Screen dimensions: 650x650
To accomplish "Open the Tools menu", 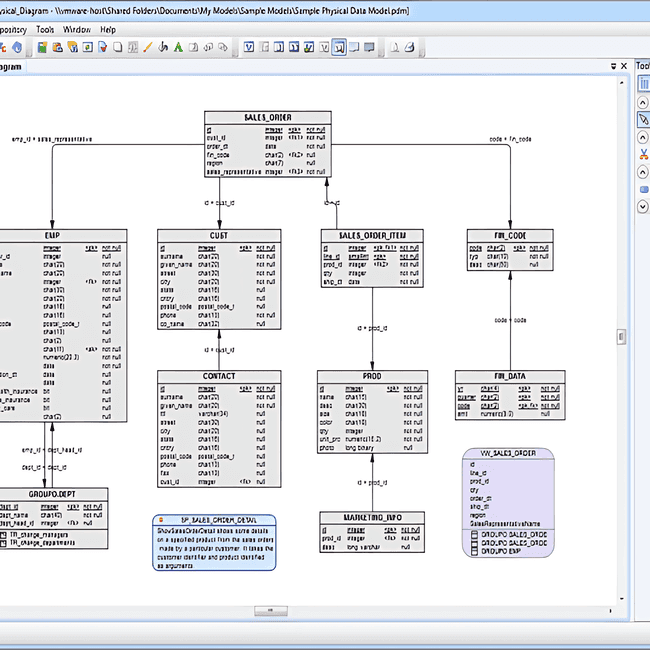I will pyautogui.click(x=45, y=30).
